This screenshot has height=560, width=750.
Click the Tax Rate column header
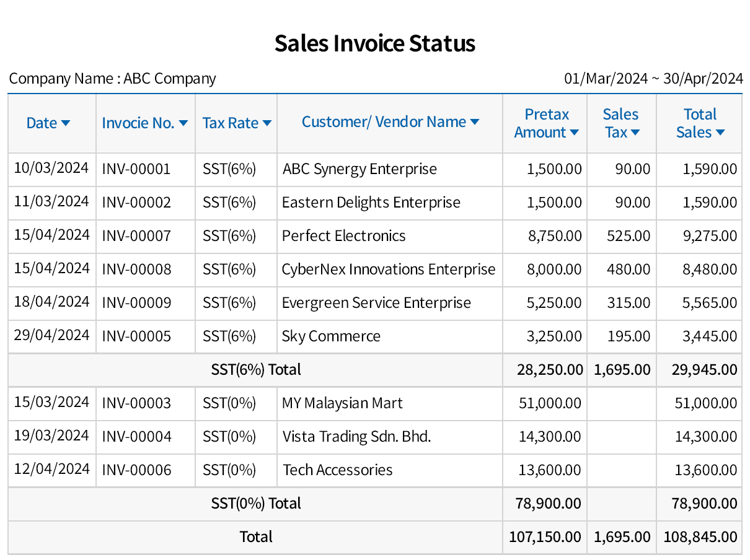231,123
